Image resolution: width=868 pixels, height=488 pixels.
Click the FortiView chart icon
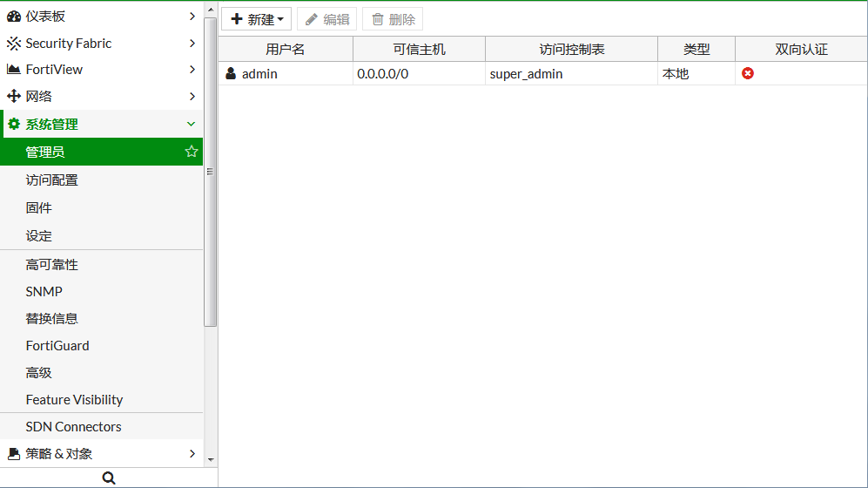pos(14,70)
